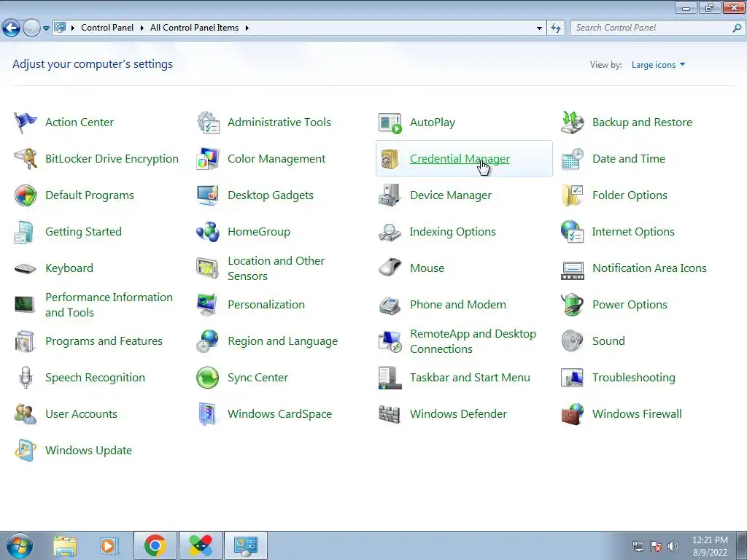747x560 pixels.
Task: Click the volume speaker tray icon
Action: point(673,546)
